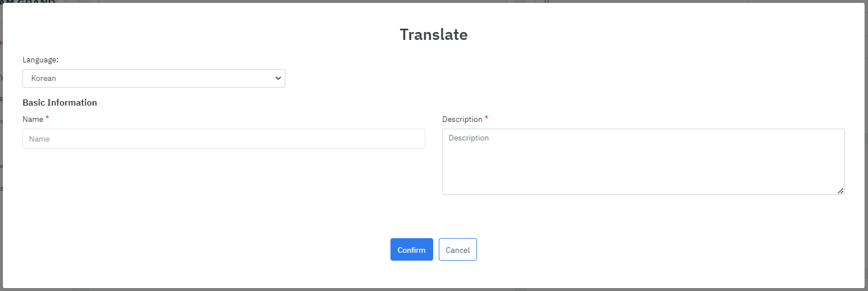Image resolution: width=868 pixels, height=291 pixels.
Task: Click the Translate dialog title
Action: click(433, 35)
